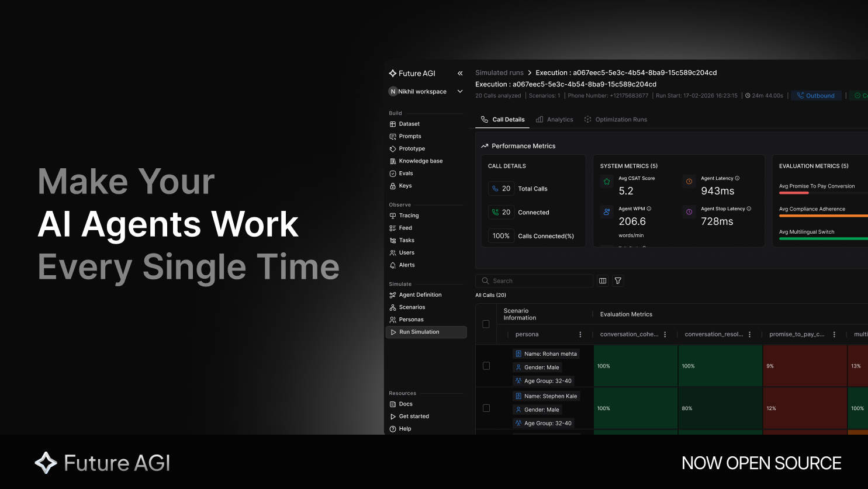This screenshot has height=489, width=868.
Task: Open Tracing under Observe
Action: 404,216
